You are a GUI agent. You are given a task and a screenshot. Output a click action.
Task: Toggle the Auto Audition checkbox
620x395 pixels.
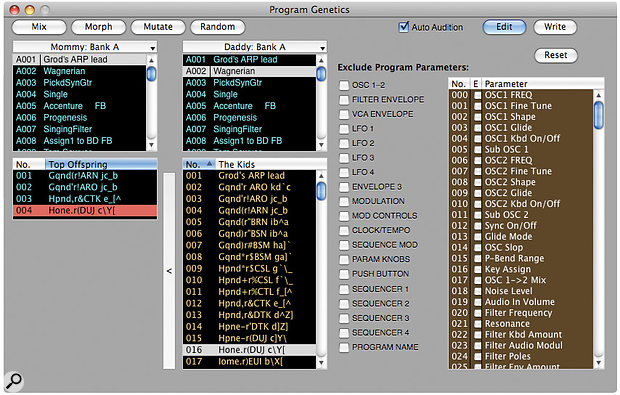tap(403, 27)
